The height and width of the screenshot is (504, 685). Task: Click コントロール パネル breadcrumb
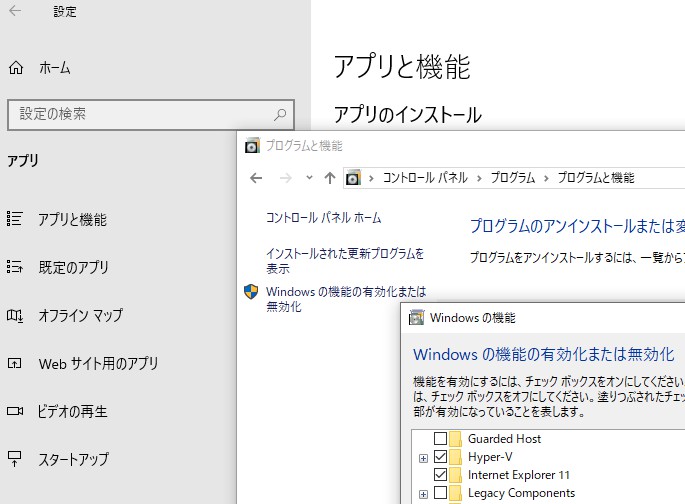425,178
